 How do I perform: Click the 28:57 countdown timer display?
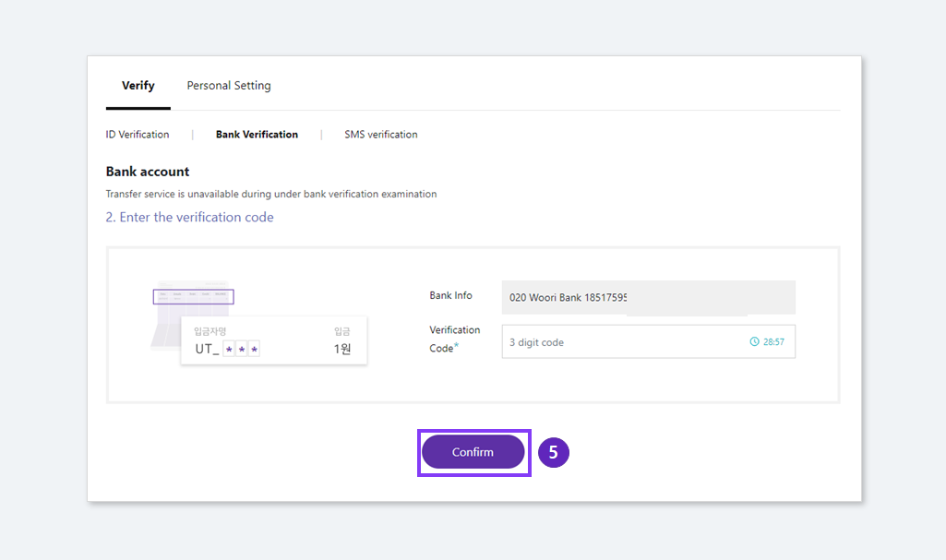pyautogui.click(x=773, y=340)
